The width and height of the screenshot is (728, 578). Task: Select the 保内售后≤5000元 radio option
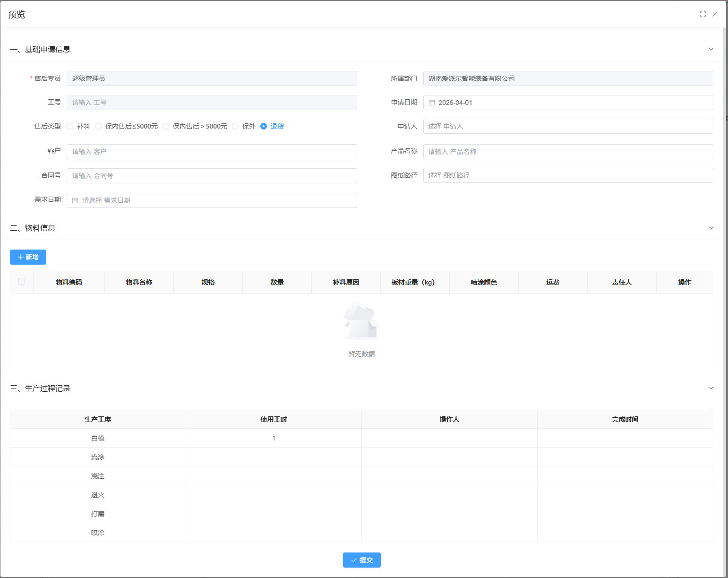pos(99,126)
